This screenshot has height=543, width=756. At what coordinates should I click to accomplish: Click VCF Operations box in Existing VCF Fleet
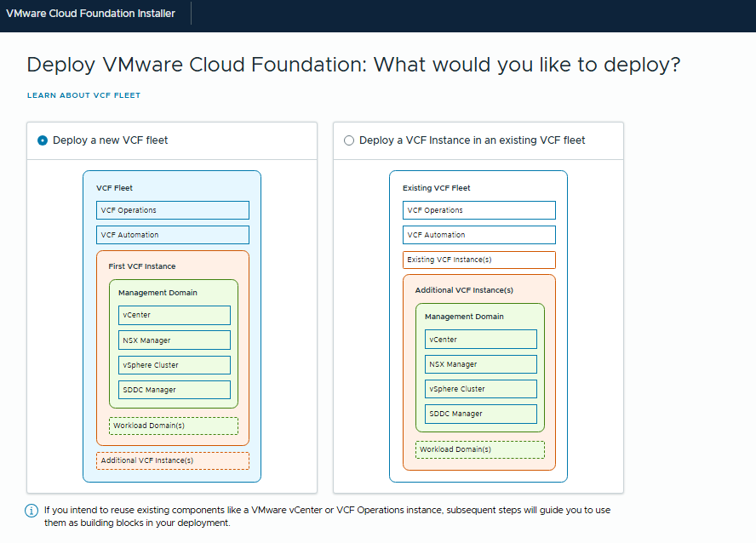click(479, 210)
